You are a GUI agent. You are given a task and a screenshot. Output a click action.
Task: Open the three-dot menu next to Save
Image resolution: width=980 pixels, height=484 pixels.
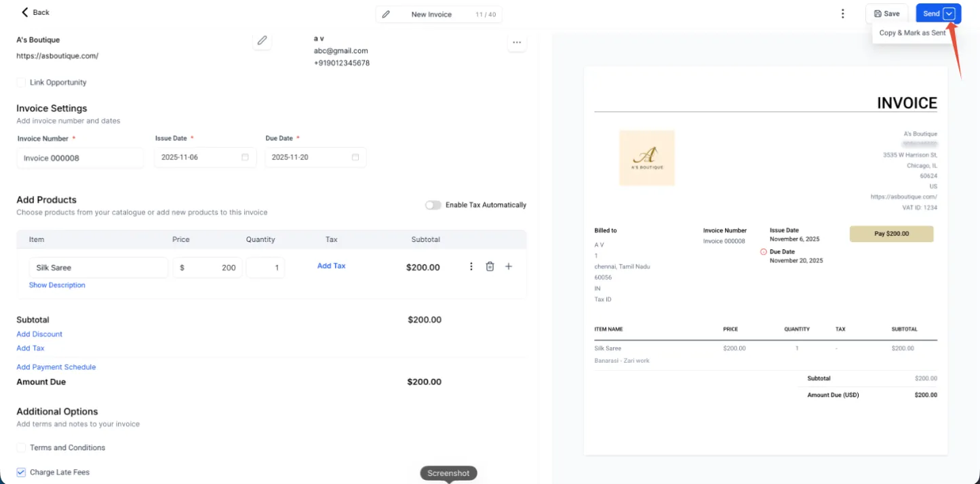(x=842, y=14)
